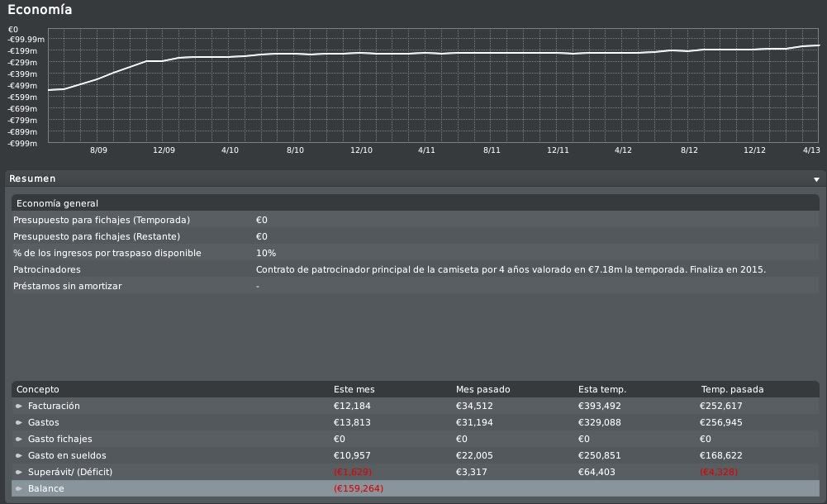The height and width of the screenshot is (504, 827).
Task: Expand the Gastos row arrow
Action: [19, 422]
